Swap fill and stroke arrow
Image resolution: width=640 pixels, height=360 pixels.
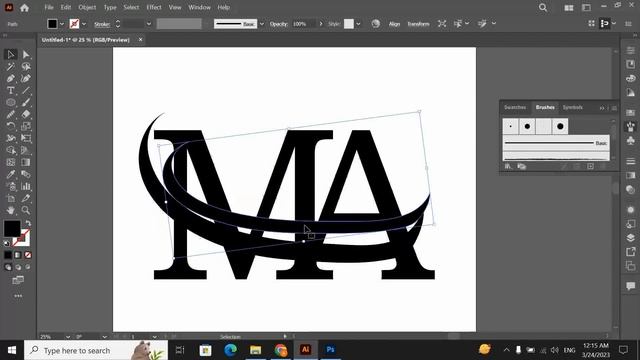[28, 223]
